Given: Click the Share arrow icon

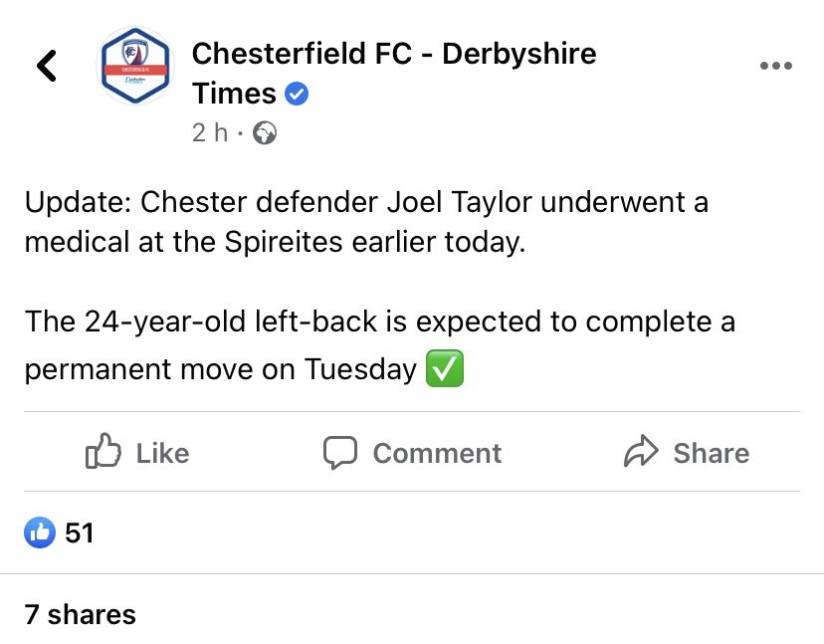Looking at the screenshot, I should tap(641, 451).
